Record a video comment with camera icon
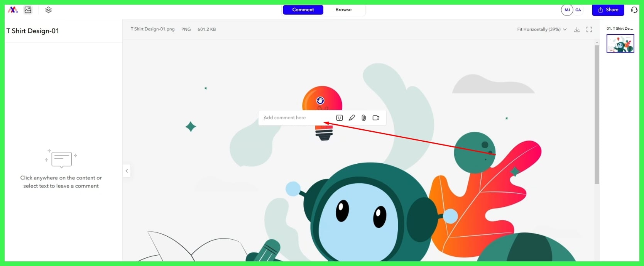Viewport: 644px width, 266px height. [x=376, y=118]
